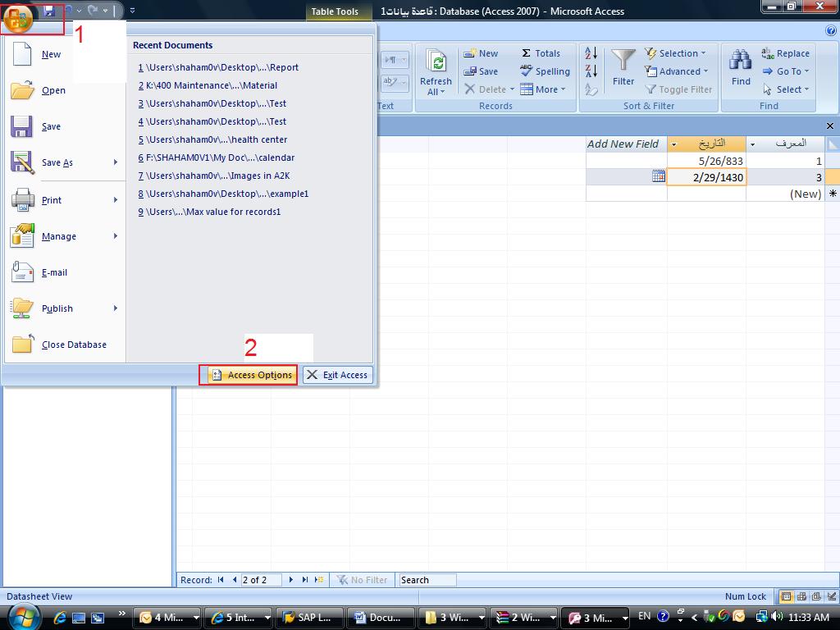This screenshot has width=840, height=630.
Task: Sort descending with the Z-A icon
Action: coord(591,71)
